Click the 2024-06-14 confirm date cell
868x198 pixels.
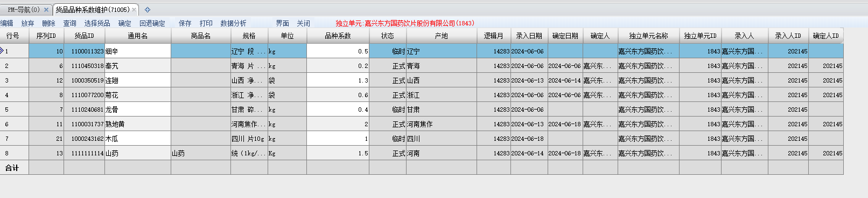pyautogui.click(x=565, y=80)
